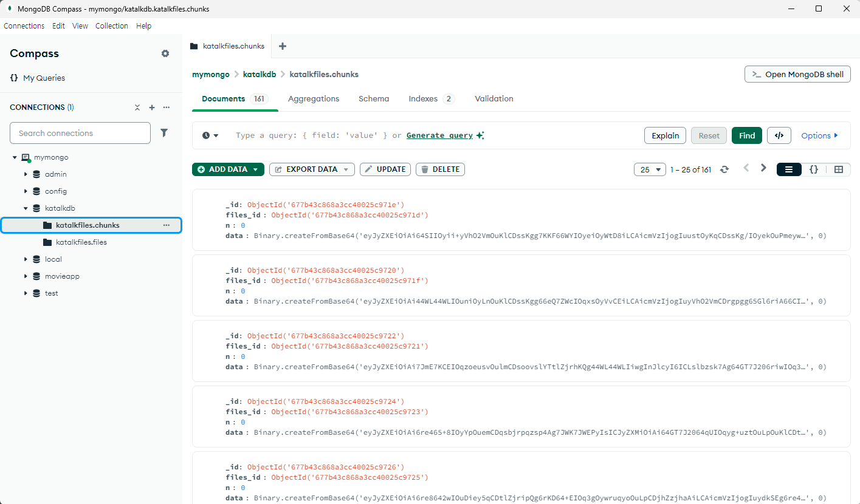Switch to table view
This screenshot has height=504, width=860.
(x=839, y=169)
